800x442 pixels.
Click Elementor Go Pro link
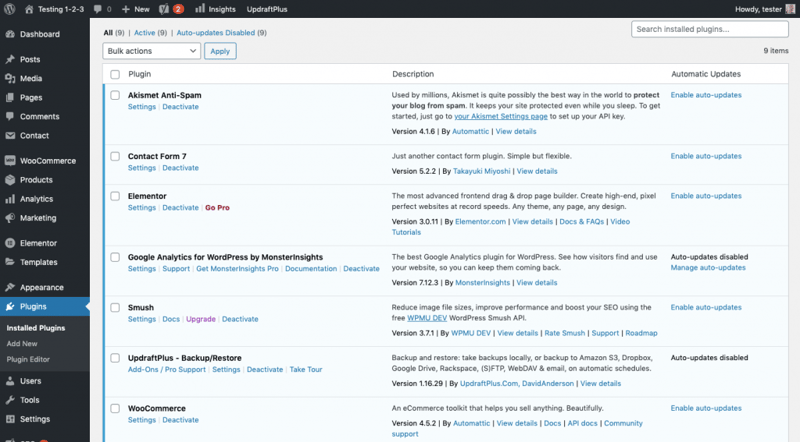point(217,208)
